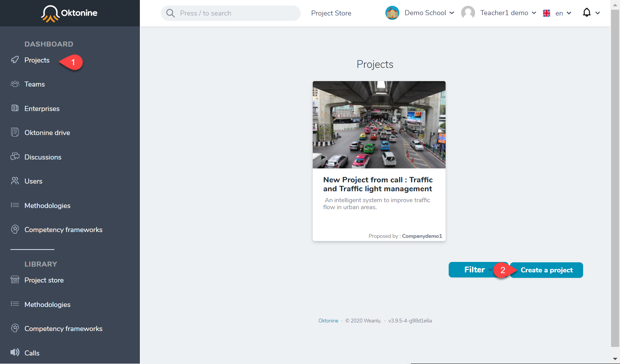Click the Oktonine drive document icon
This screenshot has width=620, height=364.
click(15, 132)
